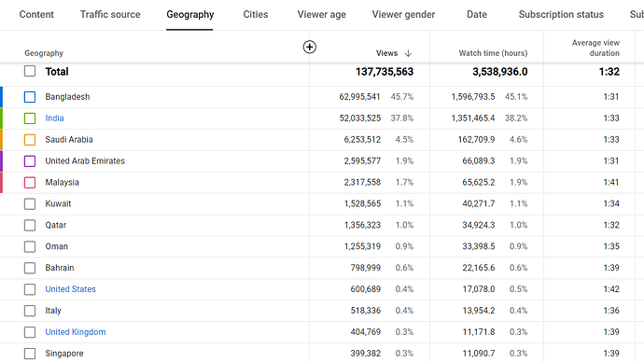Click the add metric plus icon
Viewport: 644px width, 362px height.
(309, 48)
